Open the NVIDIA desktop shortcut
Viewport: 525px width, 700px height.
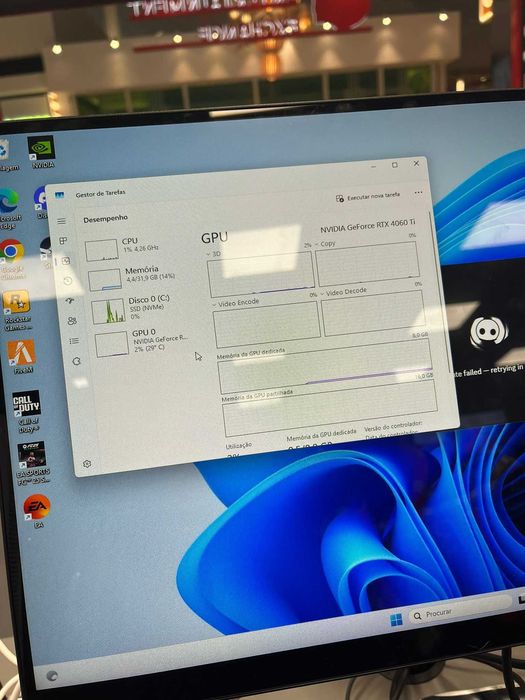42,152
